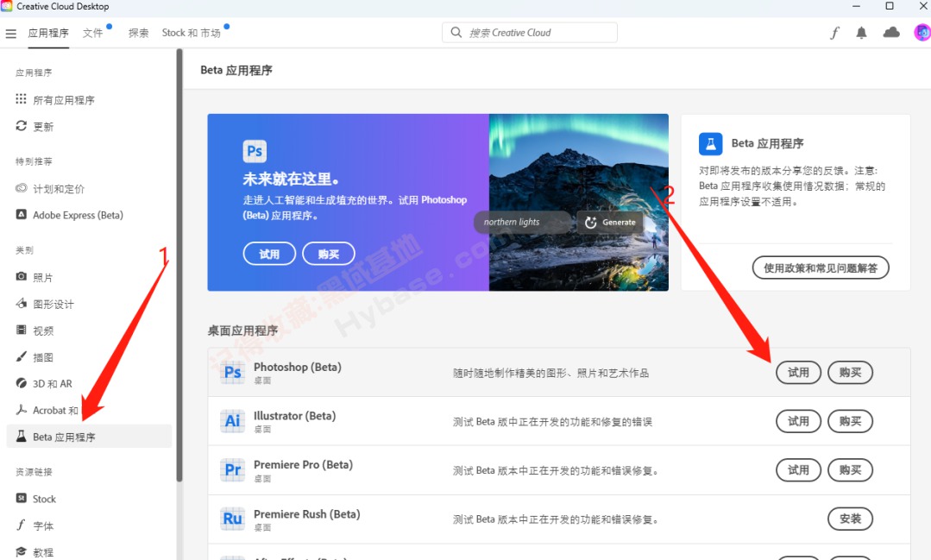The height and width of the screenshot is (560, 931).
Task: Click the Premiere Pro (Beta) Pr app icon
Action: (x=233, y=469)
